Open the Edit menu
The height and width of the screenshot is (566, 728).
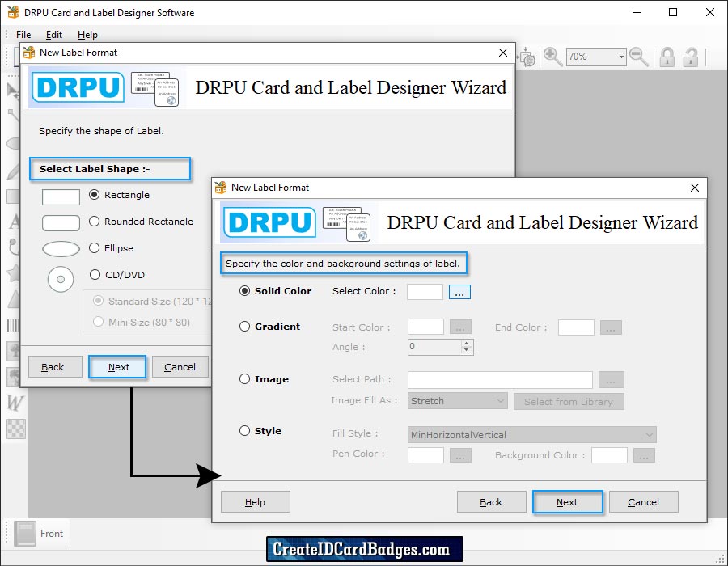[x=54, y=35]
